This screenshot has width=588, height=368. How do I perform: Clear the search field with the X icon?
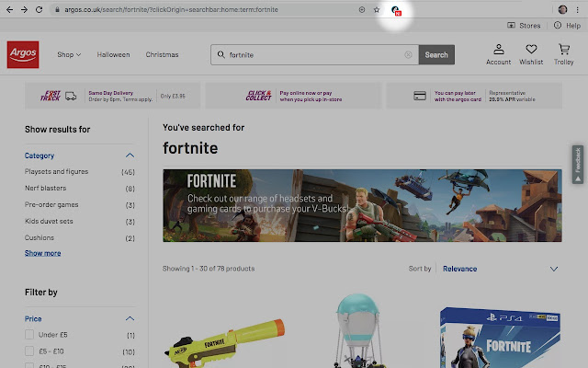(408, 55)
